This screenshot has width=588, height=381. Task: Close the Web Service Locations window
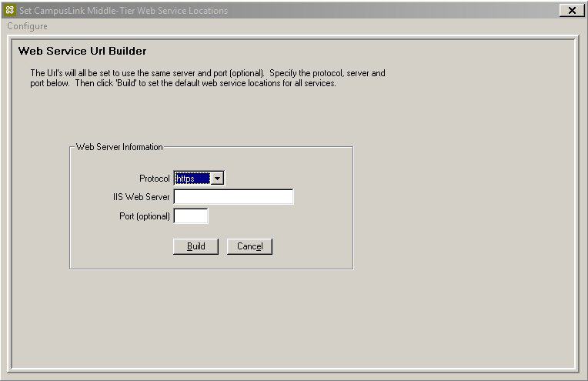(x=572, y=11)
